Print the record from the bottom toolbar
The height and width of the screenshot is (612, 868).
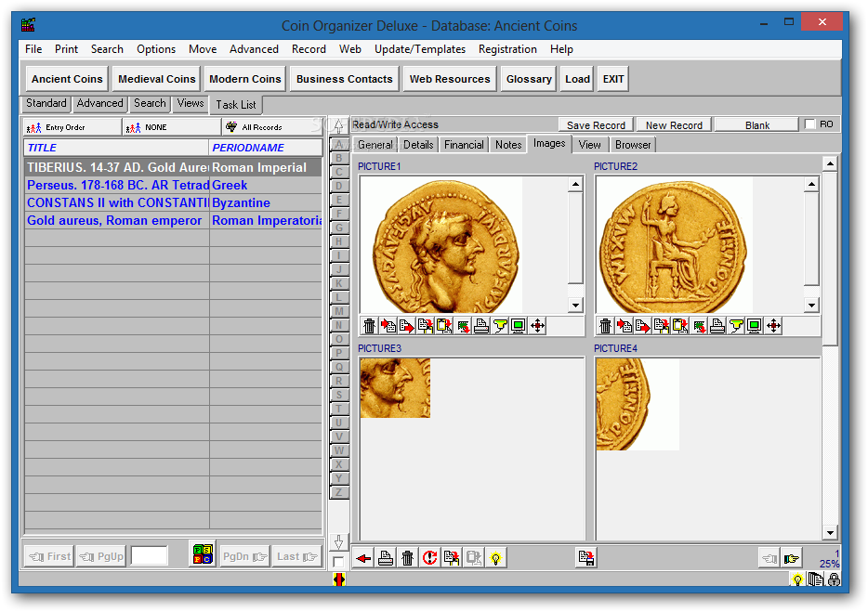click(386, 558)
